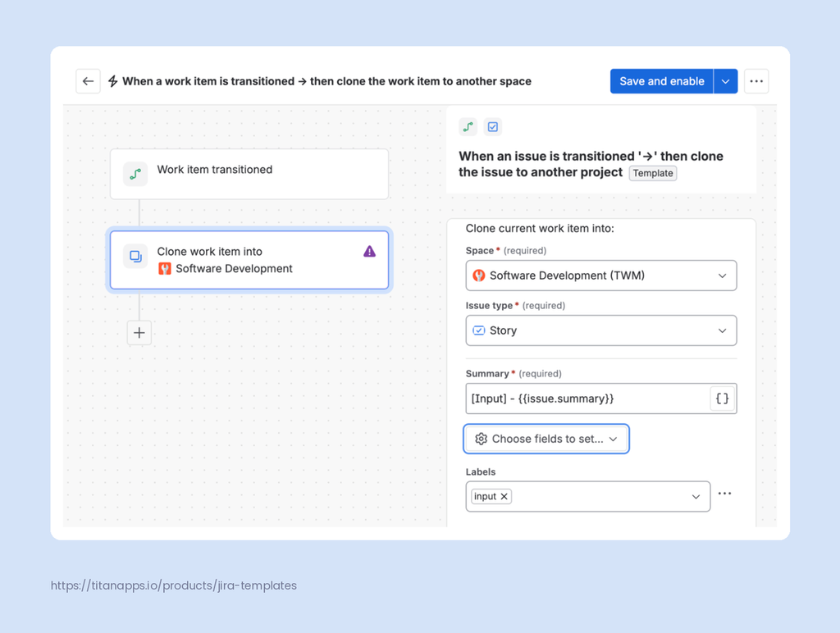The width and height of the screenshot is (840, 633).
Task: Add a component with the plus button
Action: point(139,333)
